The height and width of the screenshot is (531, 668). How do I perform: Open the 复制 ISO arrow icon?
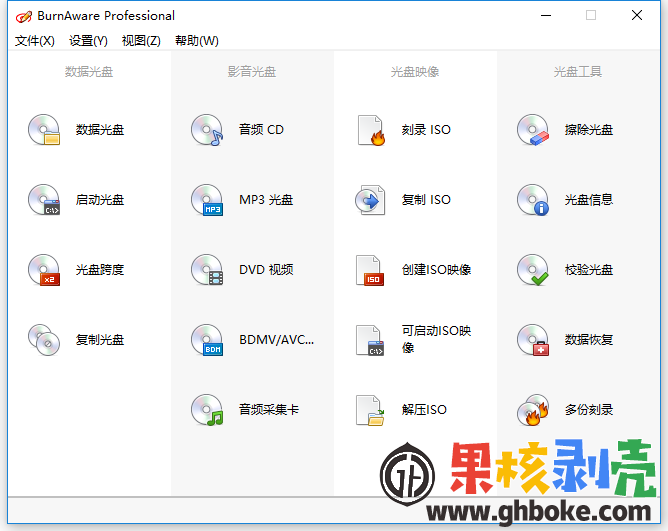click(x=370, y=199)
